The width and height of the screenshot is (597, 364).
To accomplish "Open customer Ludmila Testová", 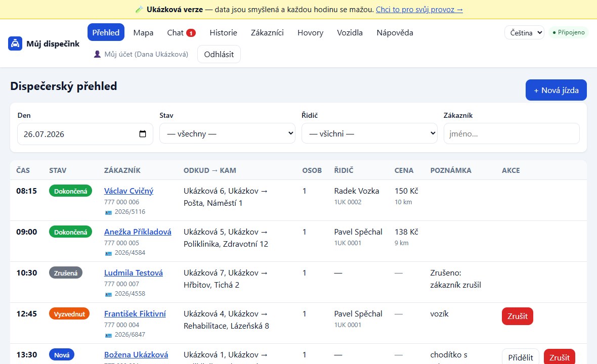I will click(x=134, y=272).
